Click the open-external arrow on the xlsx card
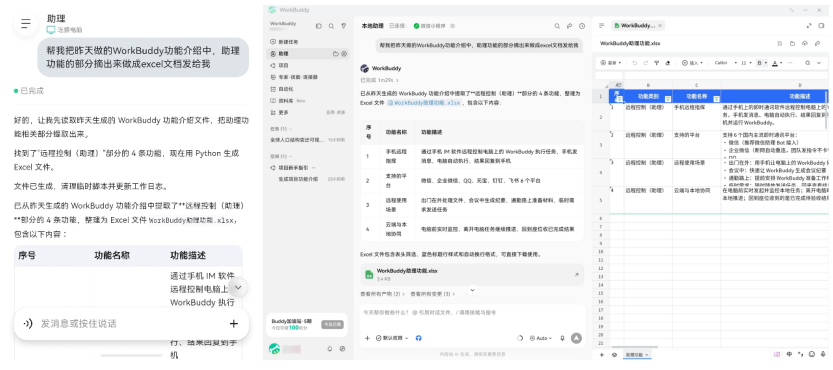This screenshot has width=833, height=370. click(576, 274)
